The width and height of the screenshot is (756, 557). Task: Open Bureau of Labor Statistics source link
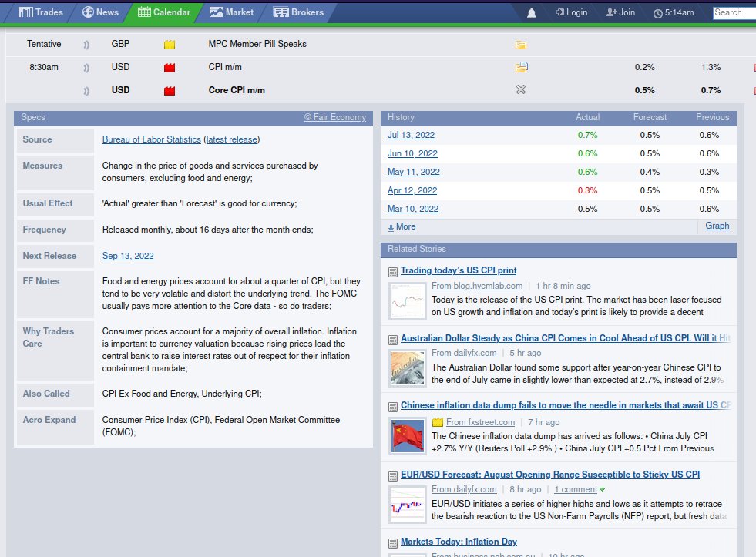coord(151,139)
